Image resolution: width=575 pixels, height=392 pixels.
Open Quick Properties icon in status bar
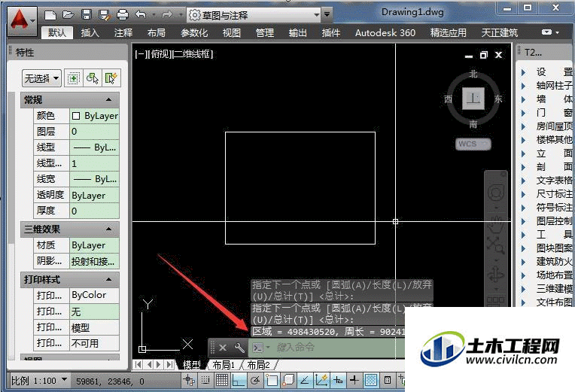[x=388, y=380]
